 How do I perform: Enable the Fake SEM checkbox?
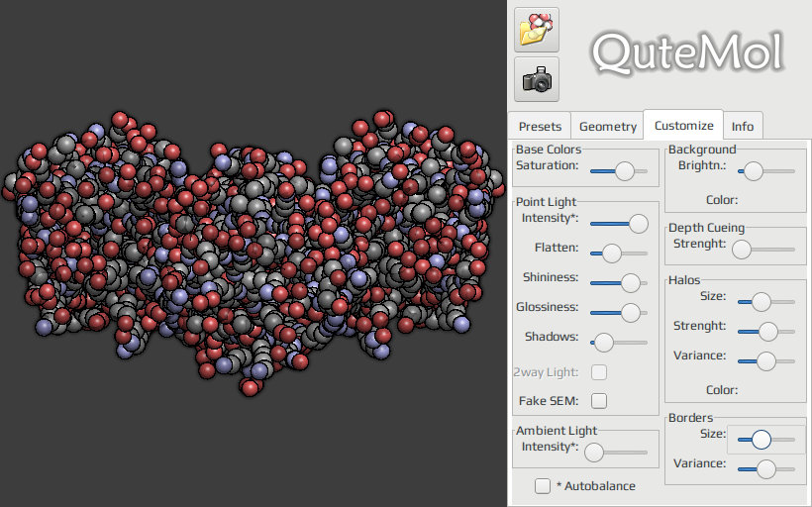coord(599,401)
